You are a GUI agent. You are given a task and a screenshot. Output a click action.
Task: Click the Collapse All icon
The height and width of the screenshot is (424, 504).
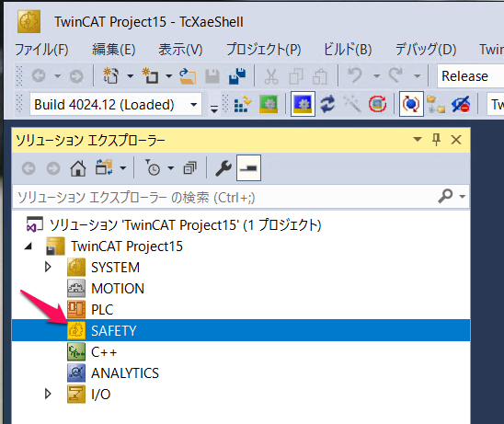(189, 167)
